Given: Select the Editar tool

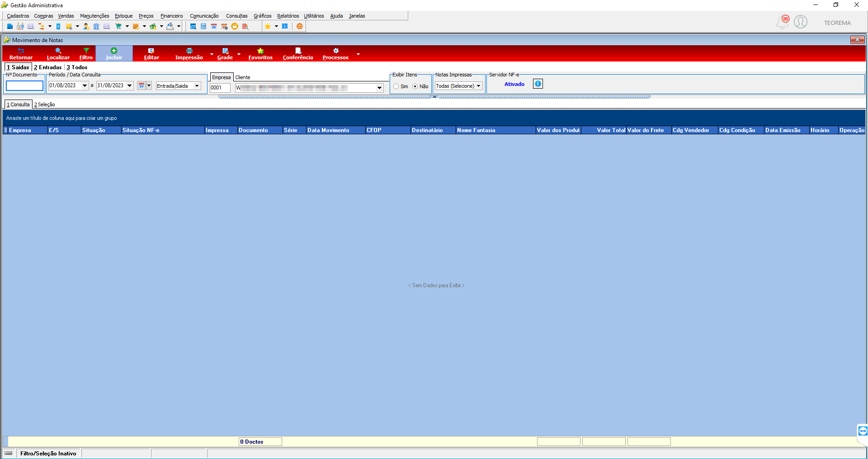Looking at the screenshot, I should [x=151, y=54].
